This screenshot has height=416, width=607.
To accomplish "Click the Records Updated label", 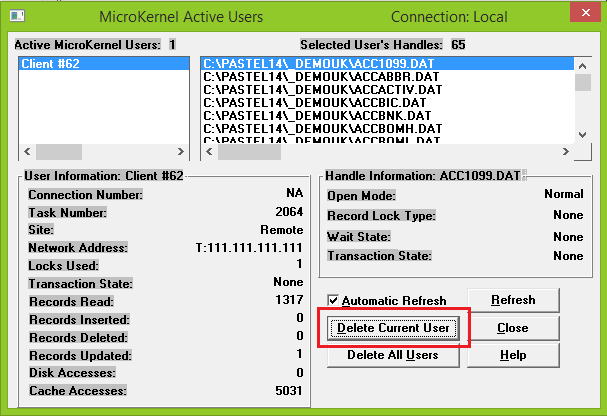I will click(81, 356).
